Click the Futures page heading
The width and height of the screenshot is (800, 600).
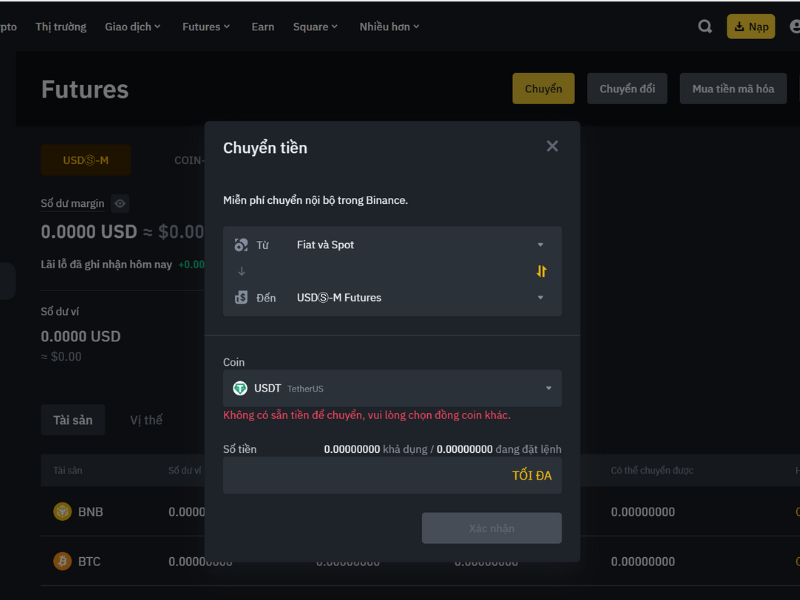pyautogui.click(x=85, y=89)
